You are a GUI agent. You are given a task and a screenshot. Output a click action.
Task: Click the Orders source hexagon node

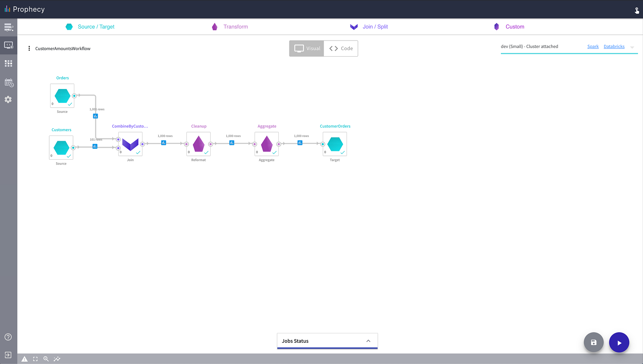[x=62, y=96]
